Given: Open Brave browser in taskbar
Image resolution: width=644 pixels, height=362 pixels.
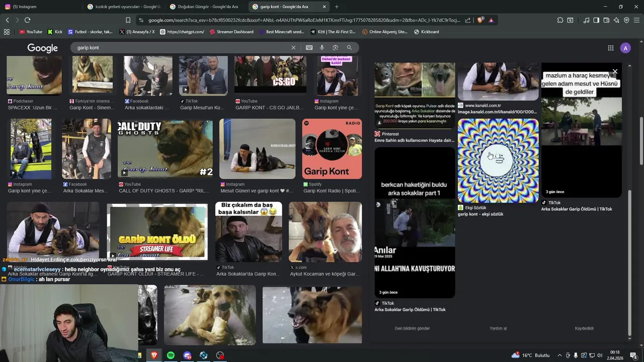Looking at the screenshot, I should [x=154, y=355].
